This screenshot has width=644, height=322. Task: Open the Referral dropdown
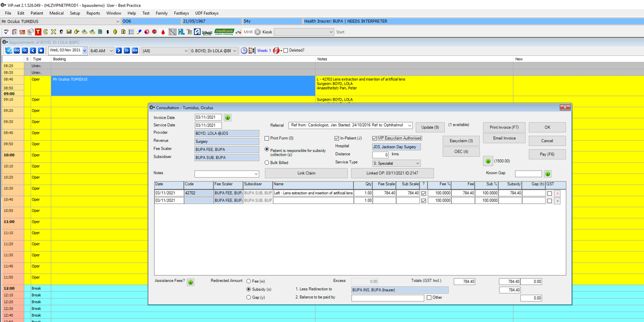[x=409, y=126]
